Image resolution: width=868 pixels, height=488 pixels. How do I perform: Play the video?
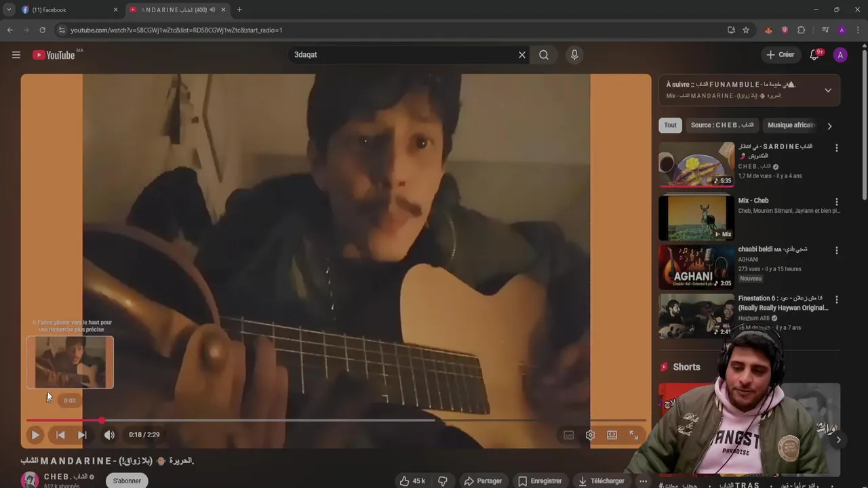coord(35,435)
